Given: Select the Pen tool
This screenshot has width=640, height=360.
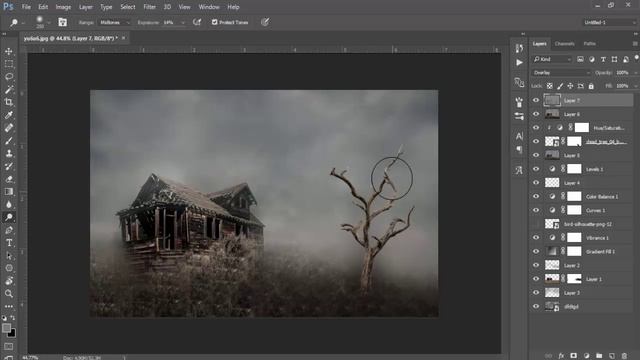Looking at the screenshot, I should click(9, 230).
